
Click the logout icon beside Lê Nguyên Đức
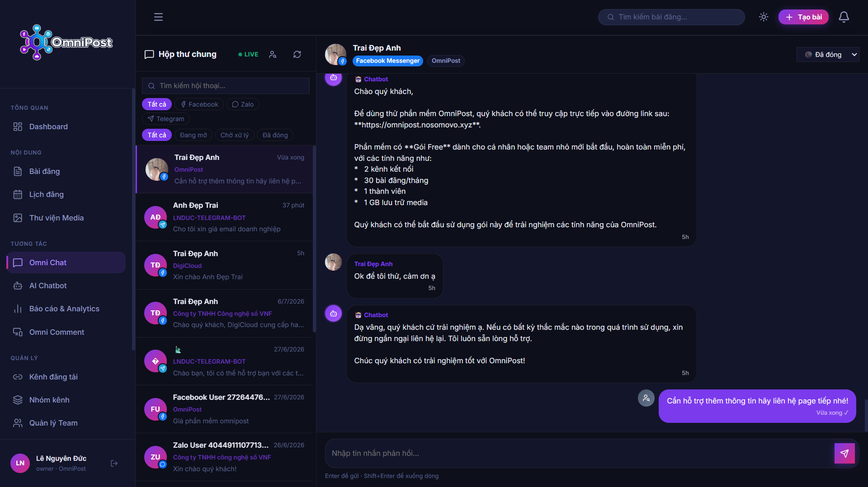coord(114,464)
